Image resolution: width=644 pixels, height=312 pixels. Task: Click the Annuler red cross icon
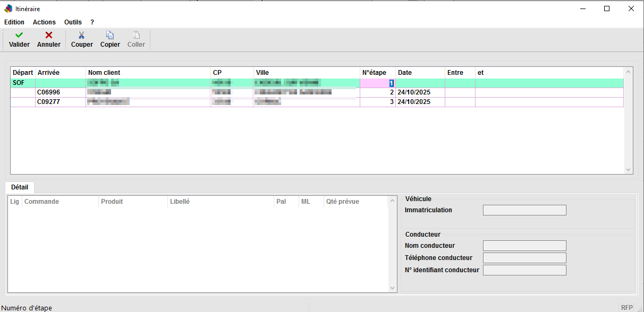pyautogui.click(x=48, y=35)
